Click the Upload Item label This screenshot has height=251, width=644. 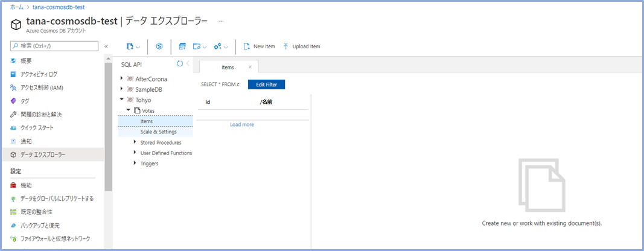306,46
